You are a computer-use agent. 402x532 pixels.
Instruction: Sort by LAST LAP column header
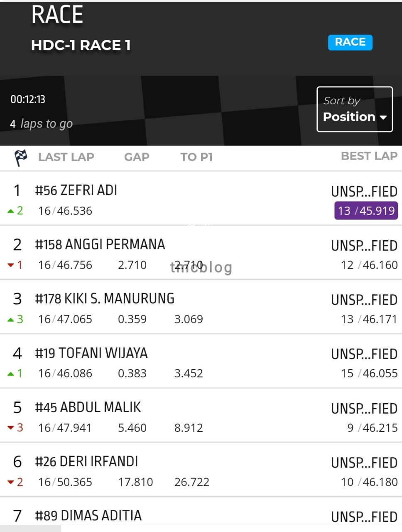point(66,157)
